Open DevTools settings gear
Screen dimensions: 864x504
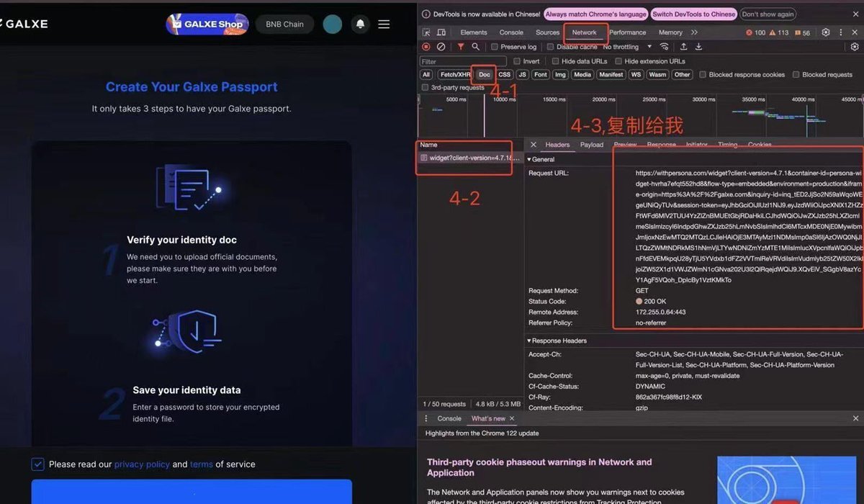tap(826, 32)
